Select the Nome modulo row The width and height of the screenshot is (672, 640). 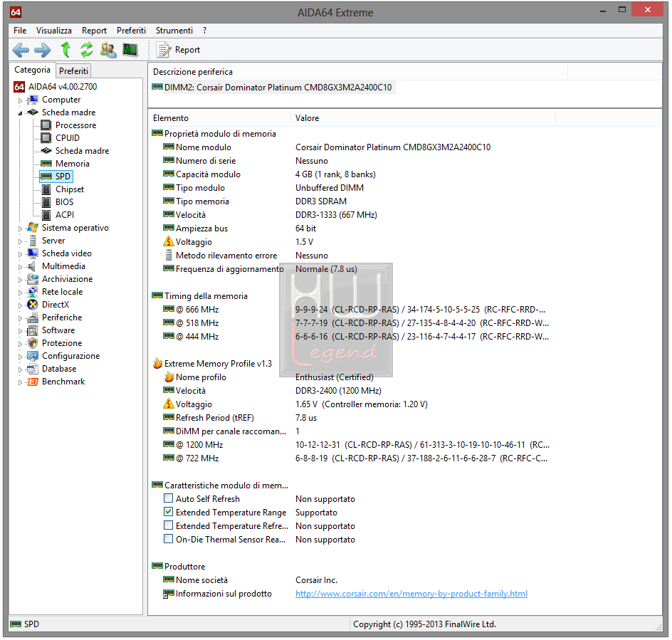[x=327, y=147]
